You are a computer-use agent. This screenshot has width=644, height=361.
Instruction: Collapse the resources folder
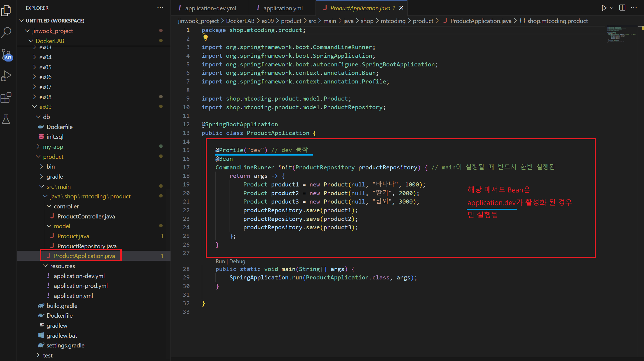[45, 266]
